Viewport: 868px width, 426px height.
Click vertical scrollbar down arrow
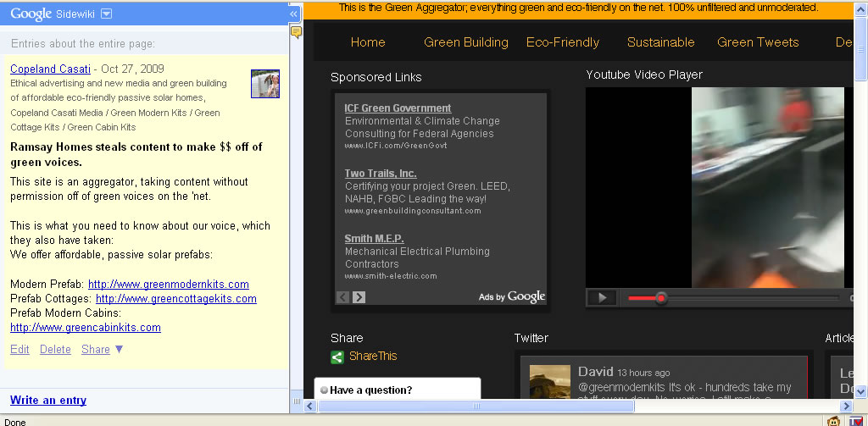click(x=860, y=391)
